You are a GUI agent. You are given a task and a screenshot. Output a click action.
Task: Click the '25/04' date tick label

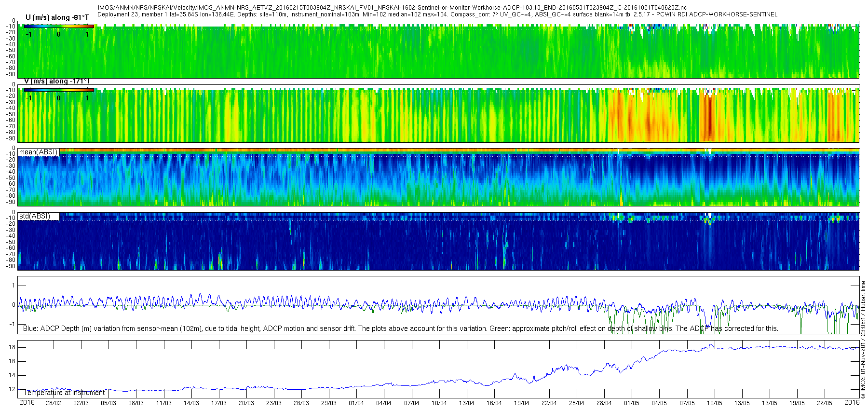(577, 403)
